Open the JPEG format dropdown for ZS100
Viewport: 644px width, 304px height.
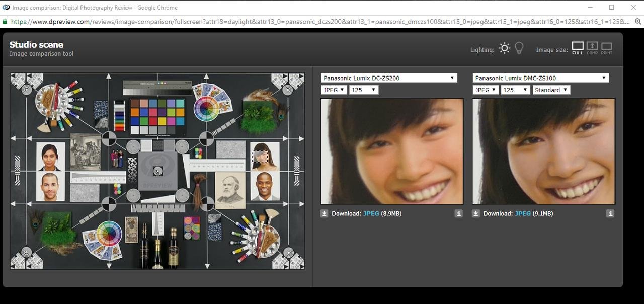pos(485,90)
